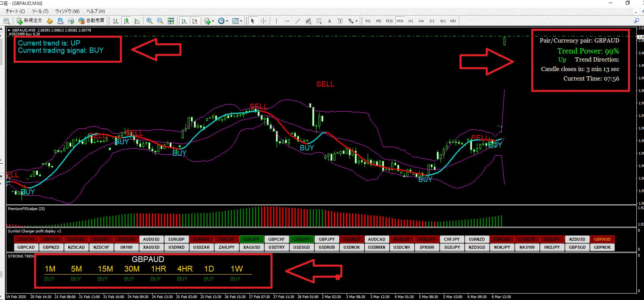Open the templates dropdown arrow

[x=241, y=21]
